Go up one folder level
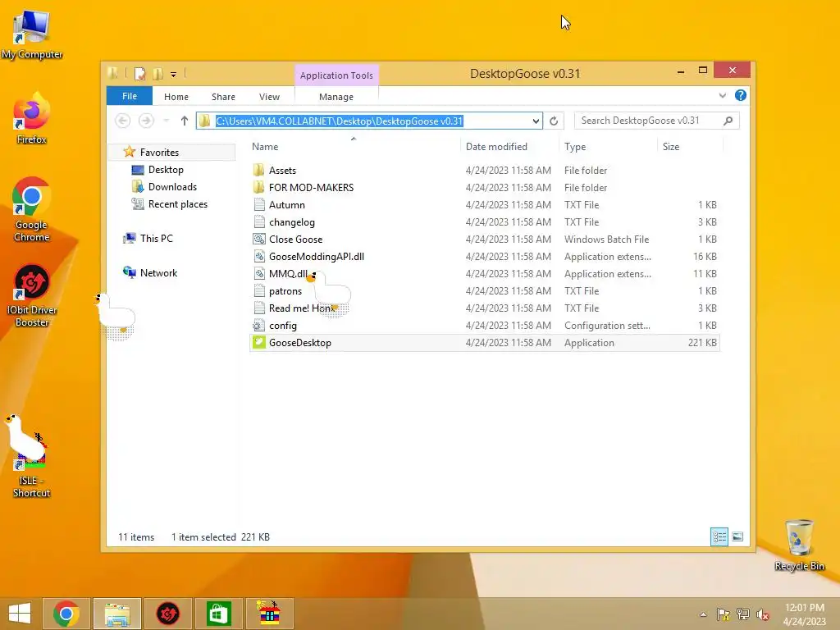840x630 pixels. (185, 121)
